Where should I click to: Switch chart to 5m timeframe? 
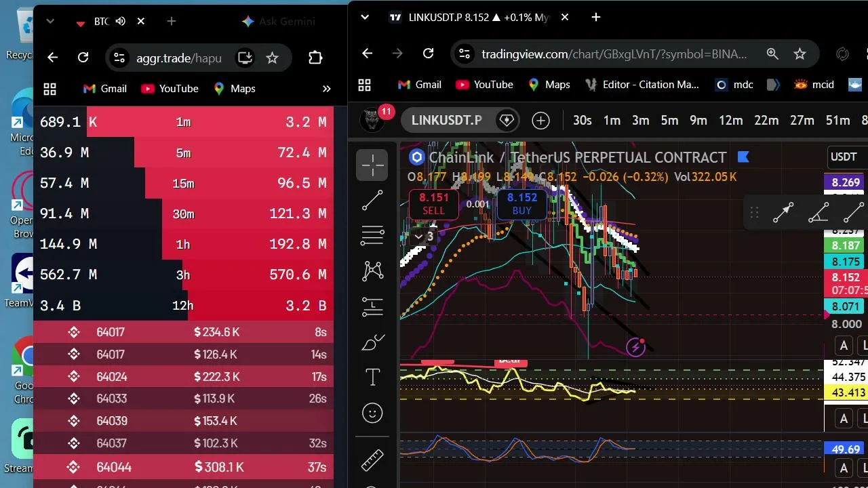coord(669,121)
